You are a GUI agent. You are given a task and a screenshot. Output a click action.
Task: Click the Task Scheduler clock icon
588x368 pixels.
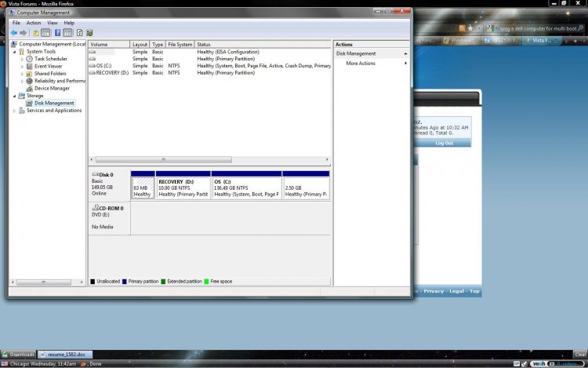[x=29, y=59]
